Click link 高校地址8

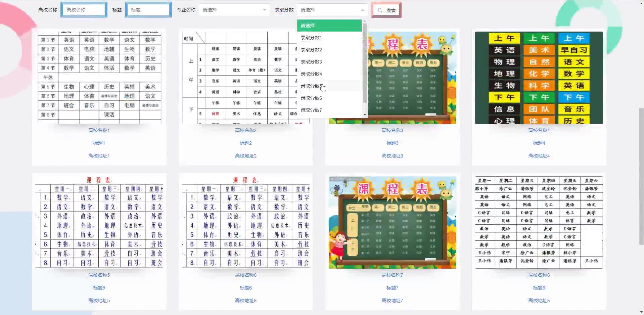click(539, 301)
